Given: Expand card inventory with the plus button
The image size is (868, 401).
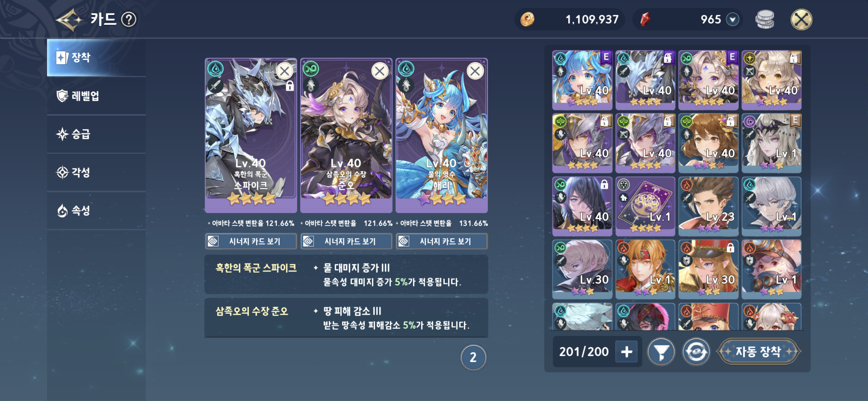Looking at the screenshot, I should pos(626,352).
